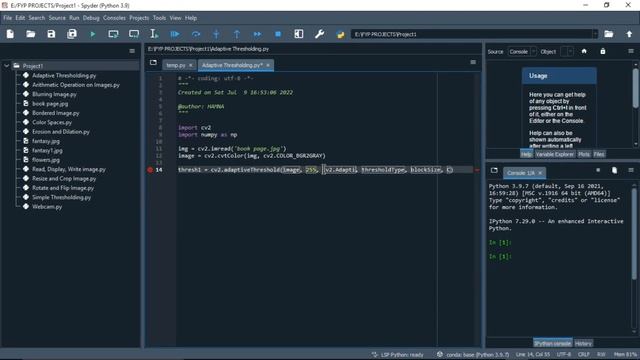Open the View menu
This screenshot has width=640, height=360.
[x=176, y=18]
